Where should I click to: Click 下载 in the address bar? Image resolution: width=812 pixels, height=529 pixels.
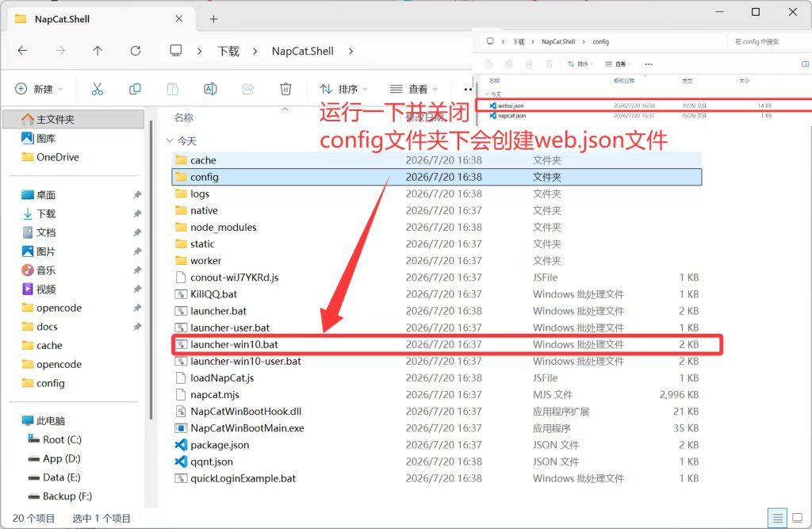tap(228, 51)
